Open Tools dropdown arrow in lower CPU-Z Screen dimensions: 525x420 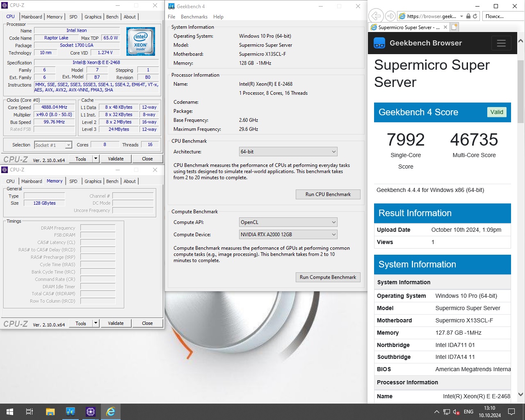(96, 323)
